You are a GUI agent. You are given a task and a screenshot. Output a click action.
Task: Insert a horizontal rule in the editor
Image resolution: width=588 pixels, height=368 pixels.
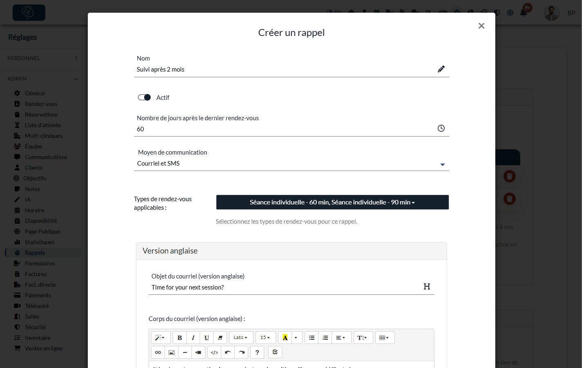pyautogui.click(x=185, y=352)
